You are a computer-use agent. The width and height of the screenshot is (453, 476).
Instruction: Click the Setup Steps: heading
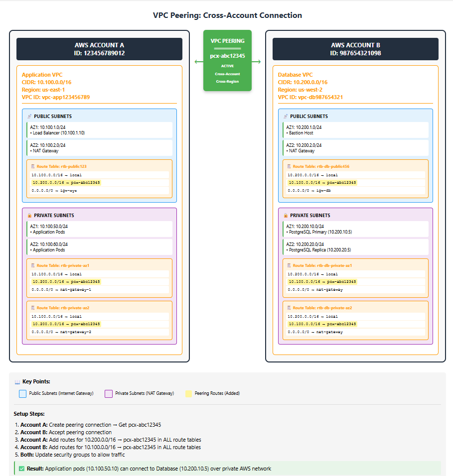[29, 414]
